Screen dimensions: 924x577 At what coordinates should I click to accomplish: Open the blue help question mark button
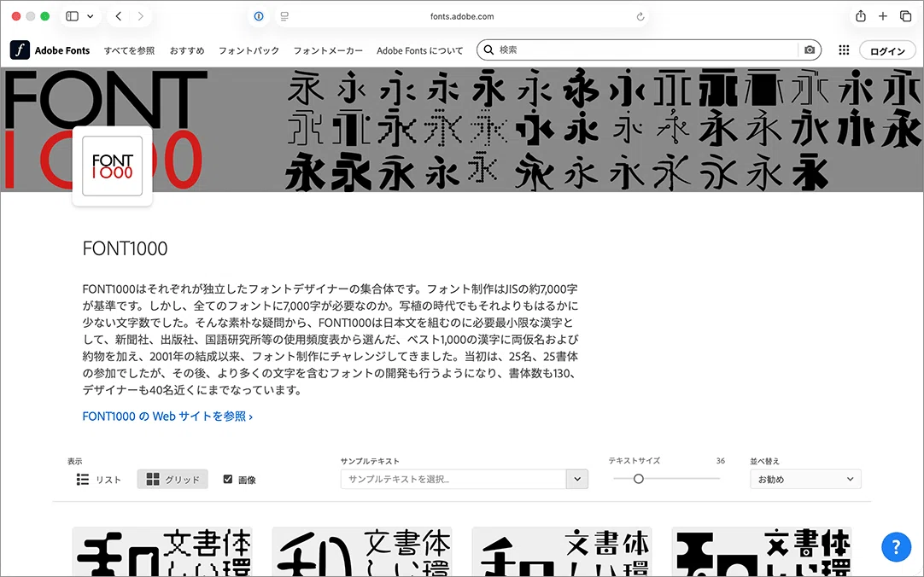coord(896,547)
